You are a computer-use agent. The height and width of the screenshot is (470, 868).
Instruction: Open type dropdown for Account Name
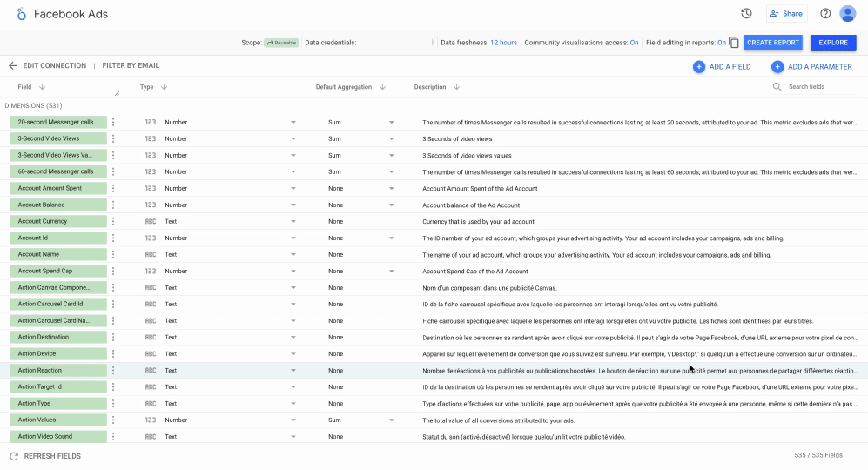pyautogui.click(x=293, y=255)
